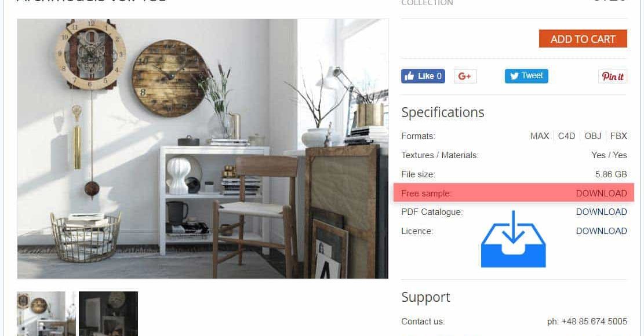Viewport: 644px width, 336px height.
Task: Click the OBJ format label
Action: [592, 136]
